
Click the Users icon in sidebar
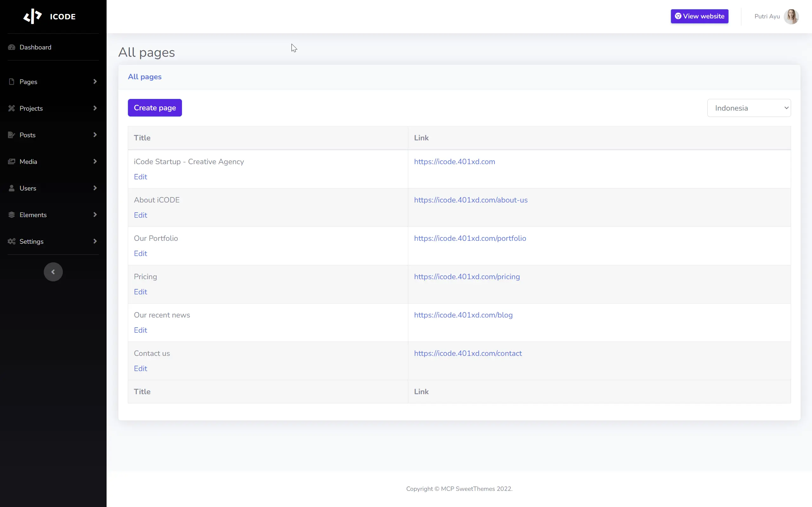tap(12, 188)
